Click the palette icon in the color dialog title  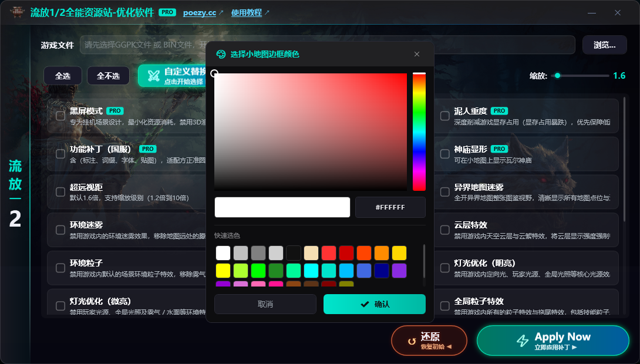(x=221, y=54)
